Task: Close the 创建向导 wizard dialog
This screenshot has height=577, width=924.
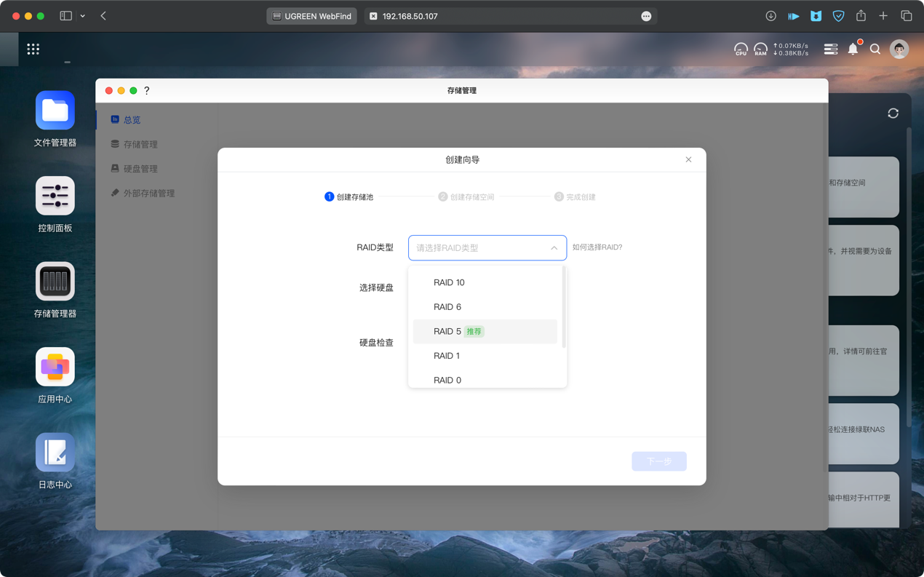Action: [x=688, y=159]
